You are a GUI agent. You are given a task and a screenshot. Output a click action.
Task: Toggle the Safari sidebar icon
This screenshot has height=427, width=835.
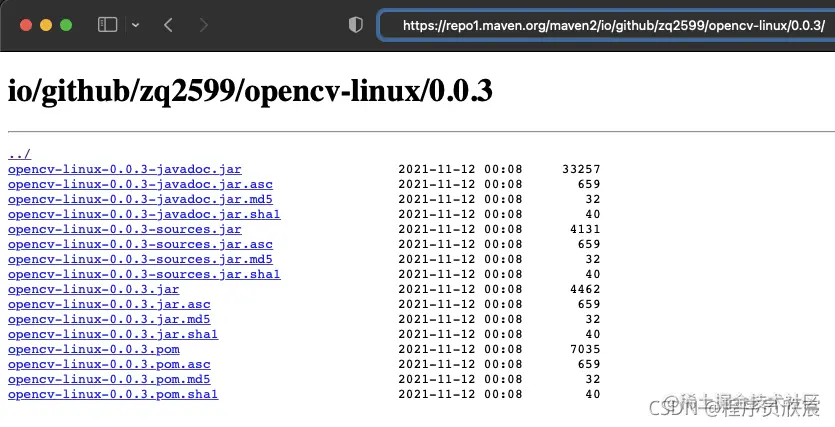108,24
